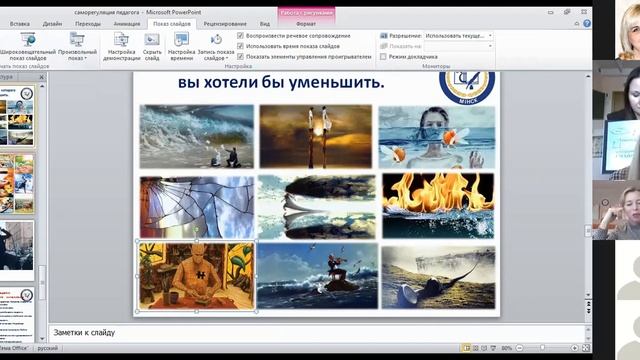Image resolution: width=640 pixels, height=360 pixels.
Task: Click the Разрешение monitor icon
Action: point(384,36)
